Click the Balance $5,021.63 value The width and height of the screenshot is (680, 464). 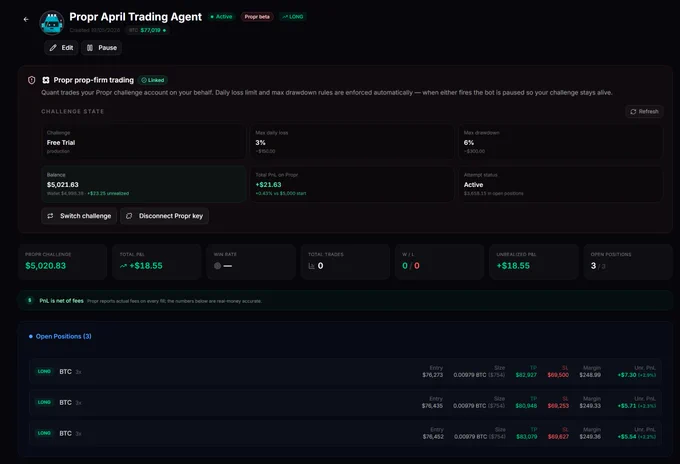pyautogui.click(x=62, y=185)
